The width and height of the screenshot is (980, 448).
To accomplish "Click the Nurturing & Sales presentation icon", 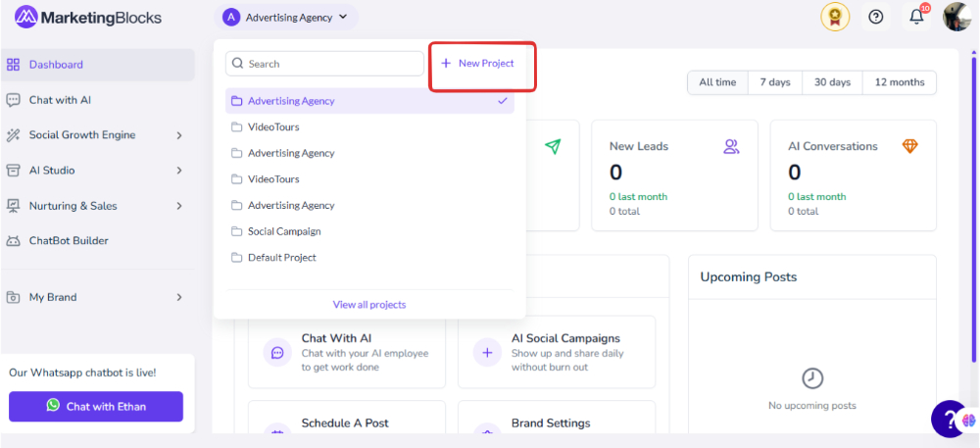I will point(13,206).
